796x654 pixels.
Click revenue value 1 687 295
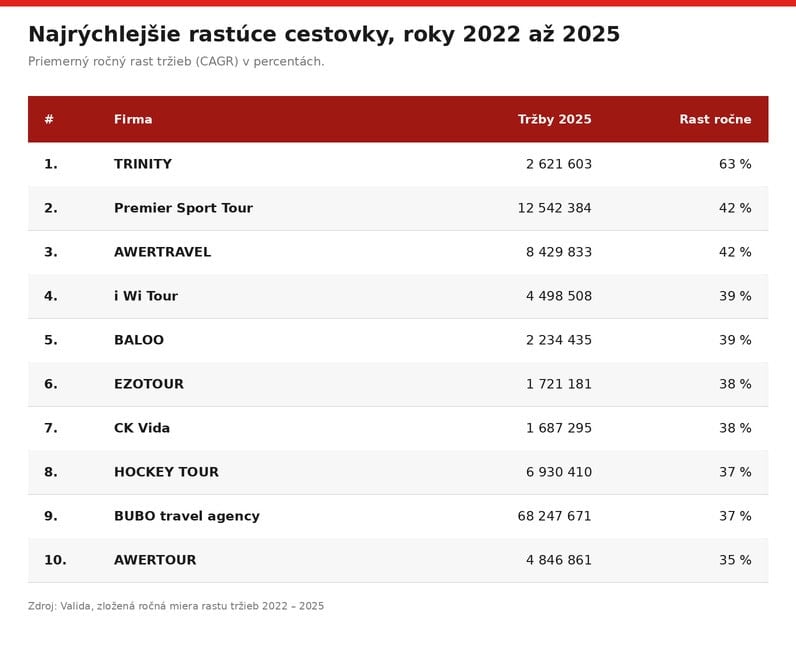(x=558, y=428)
